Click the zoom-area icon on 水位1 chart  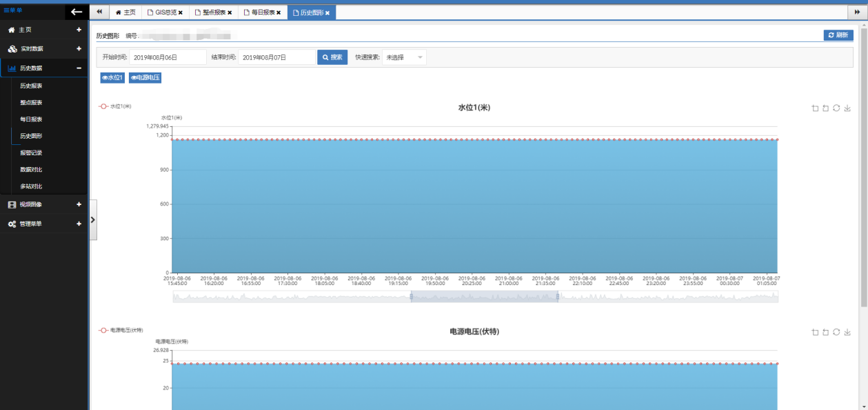tap(815, 108)
